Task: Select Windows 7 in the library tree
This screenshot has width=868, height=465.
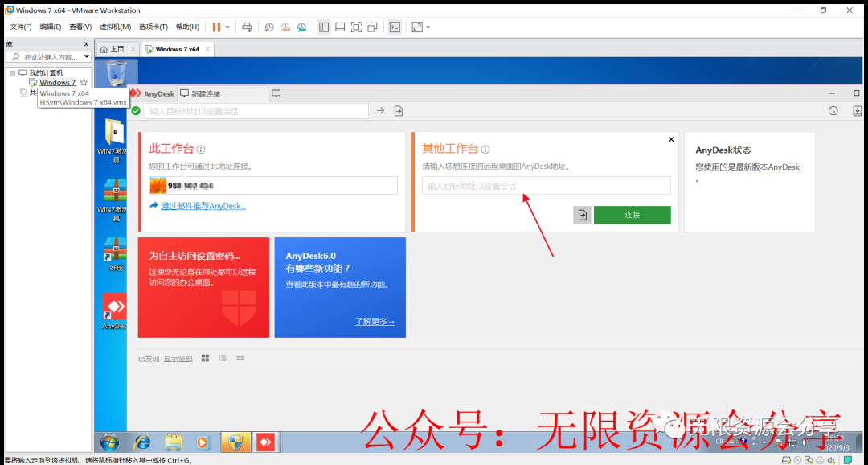Action: [x=58, y=83]
